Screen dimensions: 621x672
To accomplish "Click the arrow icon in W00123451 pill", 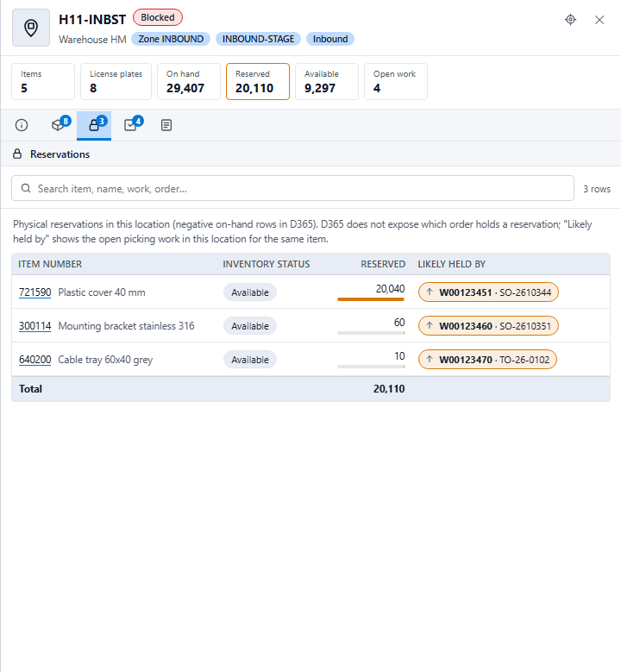I will 430,292.
